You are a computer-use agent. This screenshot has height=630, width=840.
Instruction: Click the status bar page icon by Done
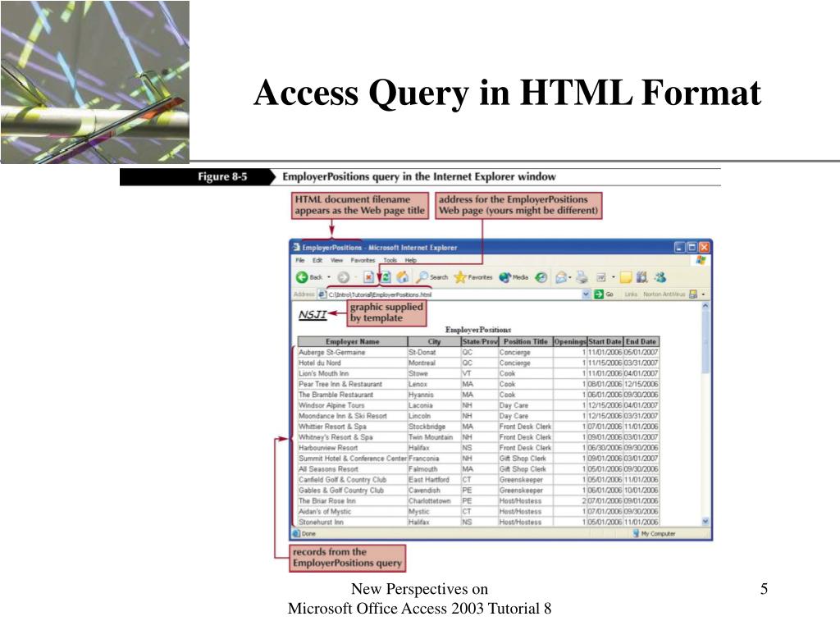(x=296, y=533)
